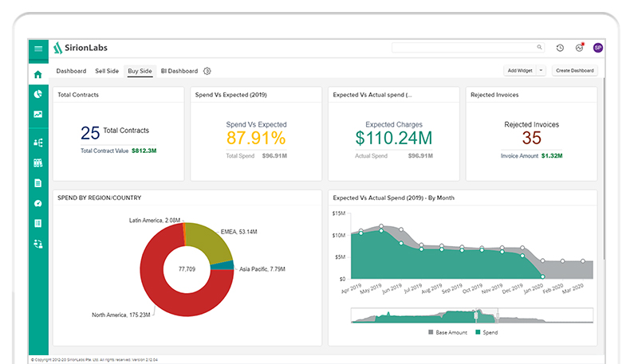The width and height of the screenshot is (638, 364).
Task: Click the image chart sidebar icon
Action: 37,115
